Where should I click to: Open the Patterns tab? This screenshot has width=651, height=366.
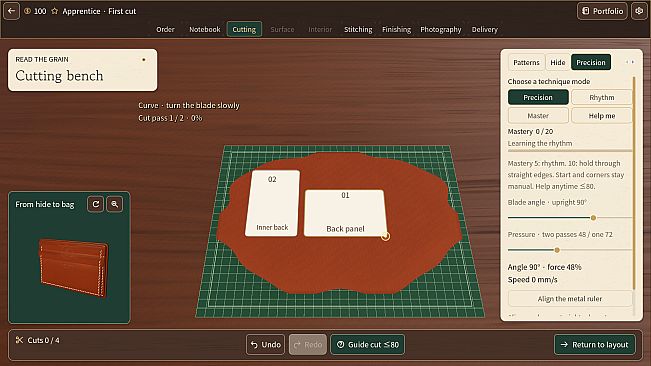526,62
